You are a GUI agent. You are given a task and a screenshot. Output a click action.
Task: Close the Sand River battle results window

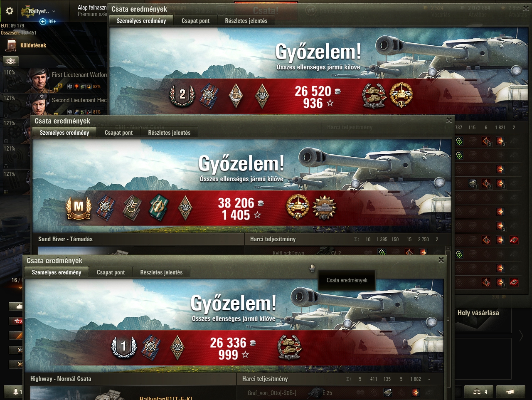click(449, 121)
